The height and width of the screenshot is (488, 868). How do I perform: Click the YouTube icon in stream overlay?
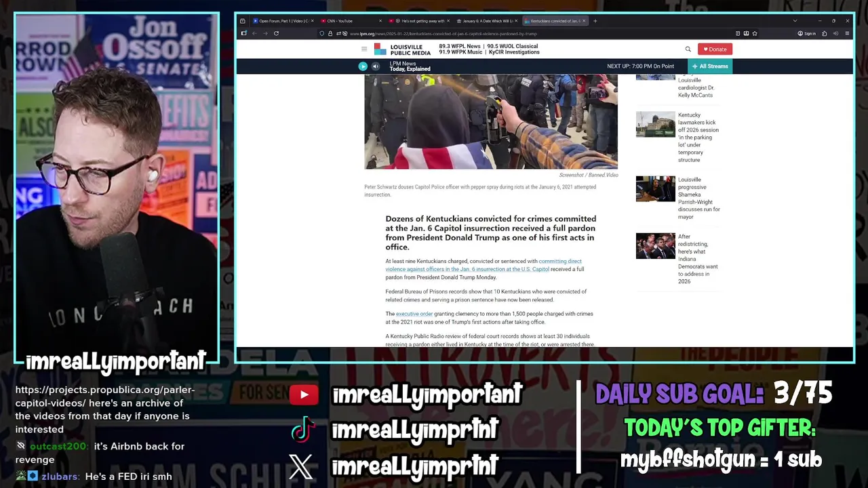pyautogui.click(x=303, y=395)
